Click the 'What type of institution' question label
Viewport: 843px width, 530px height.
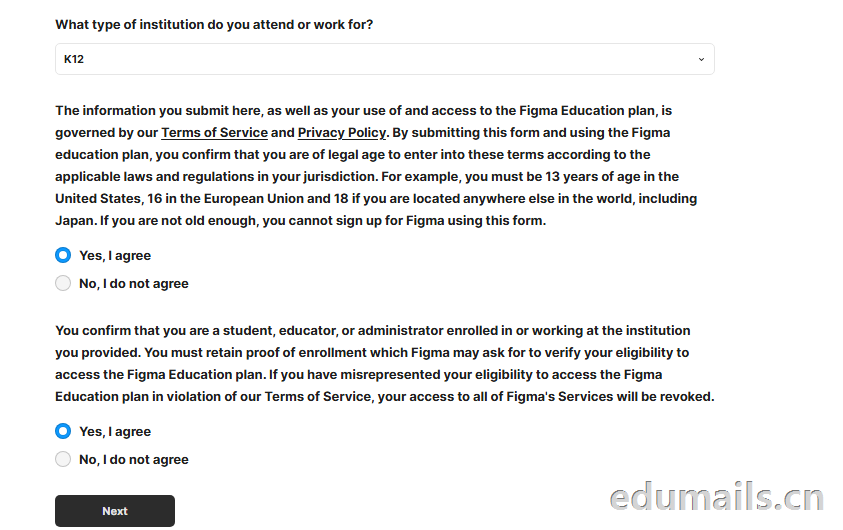[214, 25]
